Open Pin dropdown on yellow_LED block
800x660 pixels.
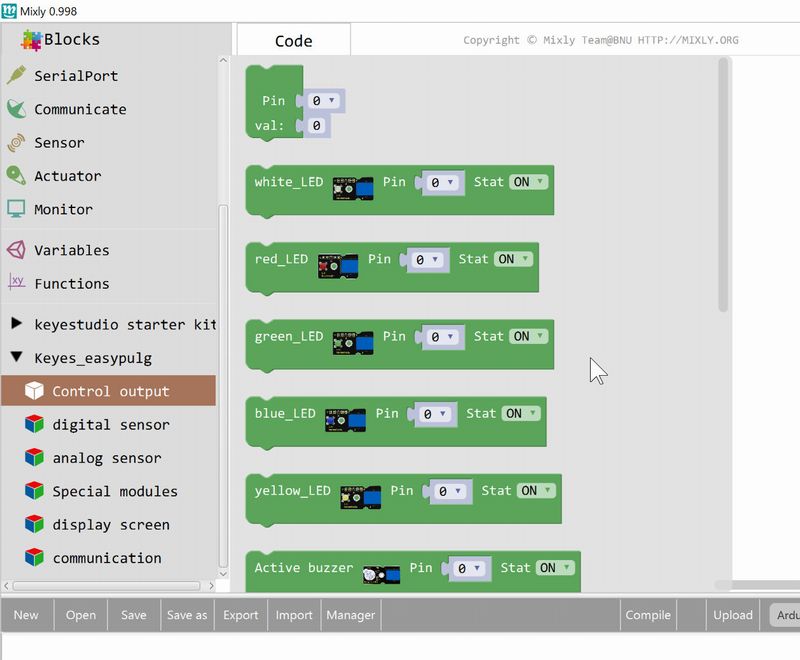(449, 491)
